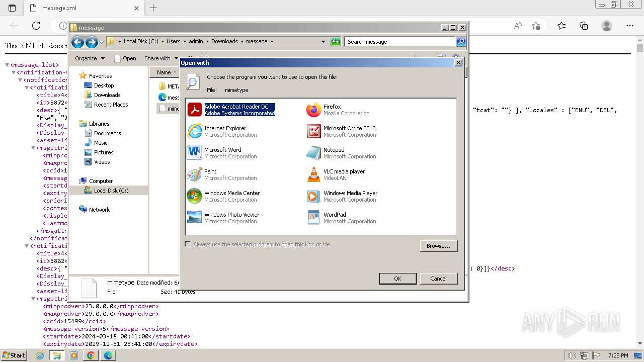This screenshot has width=644, height=362.
Task: Select Network in navigation pane
Action: (x=99, y=210)
